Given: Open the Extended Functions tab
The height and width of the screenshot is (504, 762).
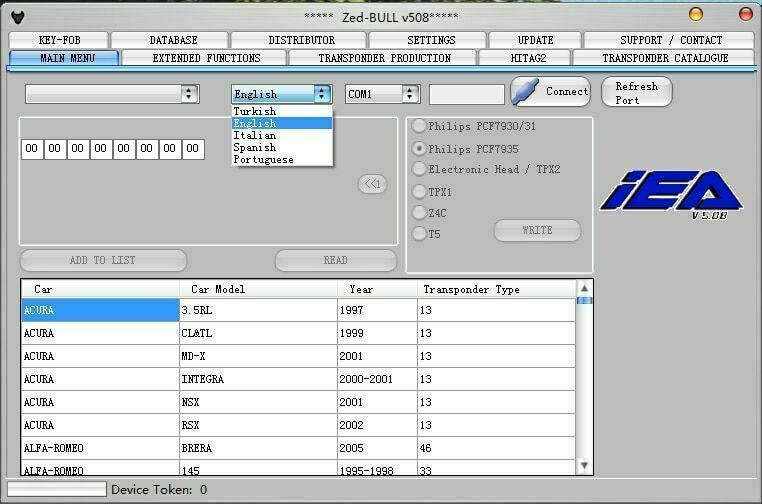Looking at the screenshot, I should 206,58.
